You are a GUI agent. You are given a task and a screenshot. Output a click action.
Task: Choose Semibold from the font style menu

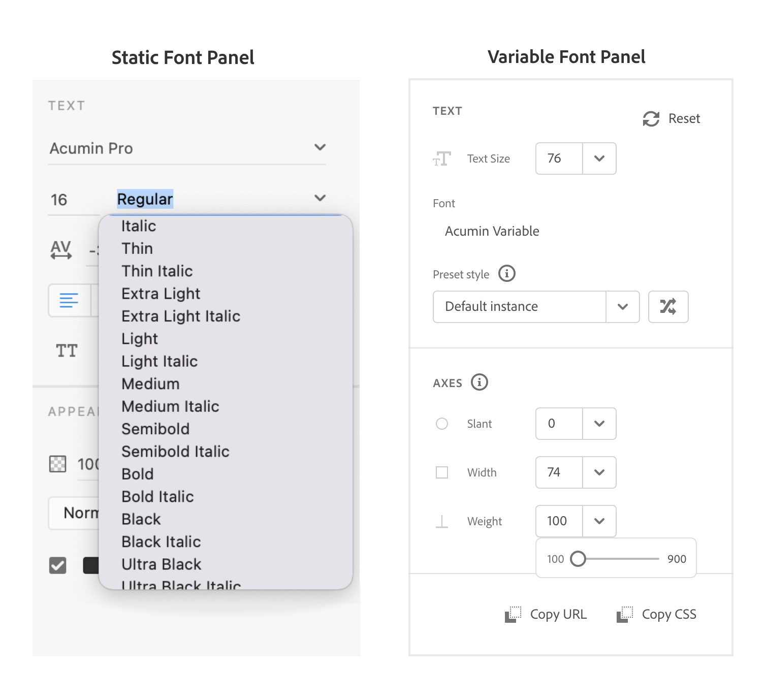pyautogui.click(x=155, y=429)
